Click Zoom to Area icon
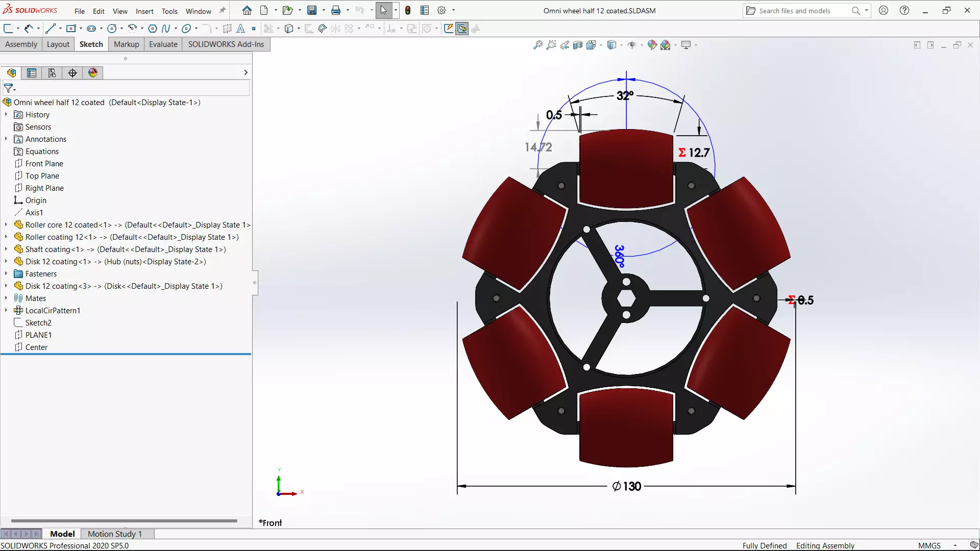 551,45
